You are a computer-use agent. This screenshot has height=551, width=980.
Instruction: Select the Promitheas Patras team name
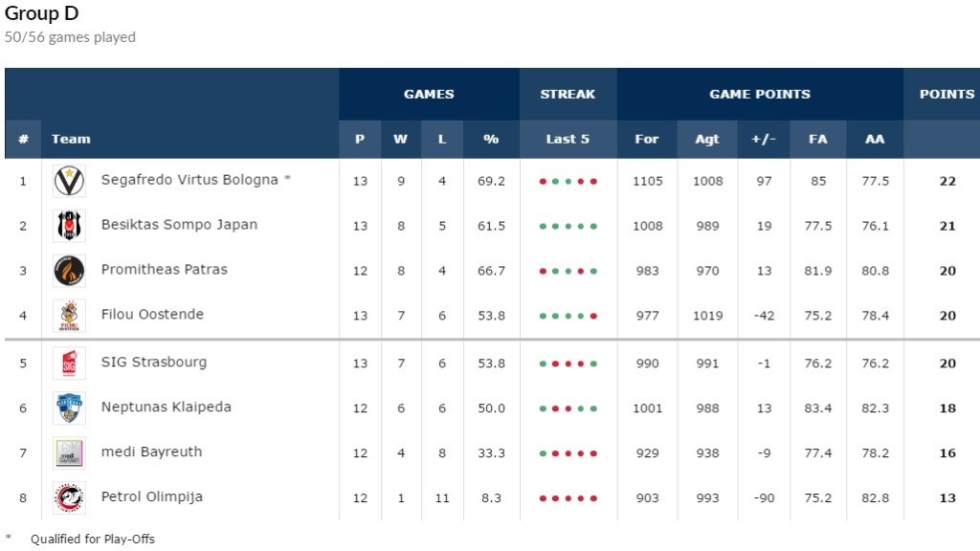tap(165, 270)
